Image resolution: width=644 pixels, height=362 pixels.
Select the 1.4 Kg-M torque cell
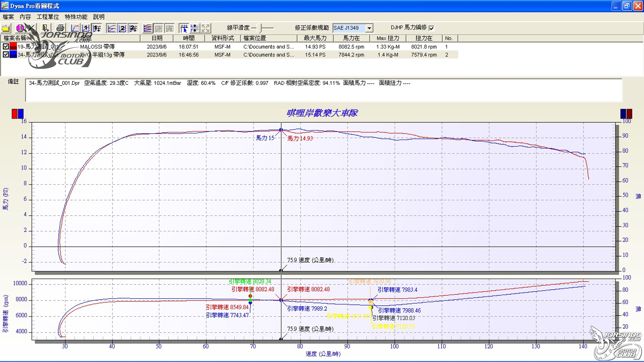[388, 55]
